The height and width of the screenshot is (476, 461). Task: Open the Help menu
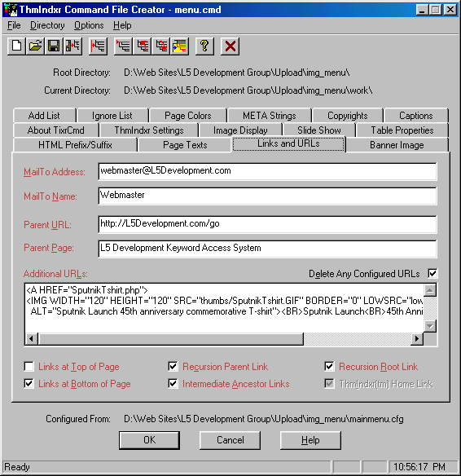pyautogui.click(x=122, y=25)
